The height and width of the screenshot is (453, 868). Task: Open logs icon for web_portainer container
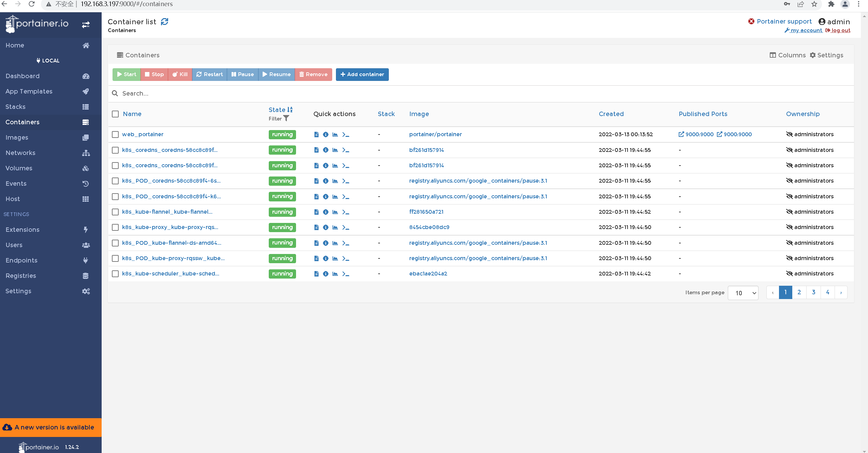click(316, 135)
